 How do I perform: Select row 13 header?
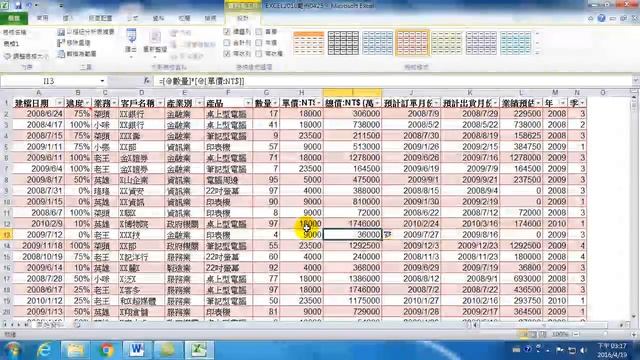[6, 235]
